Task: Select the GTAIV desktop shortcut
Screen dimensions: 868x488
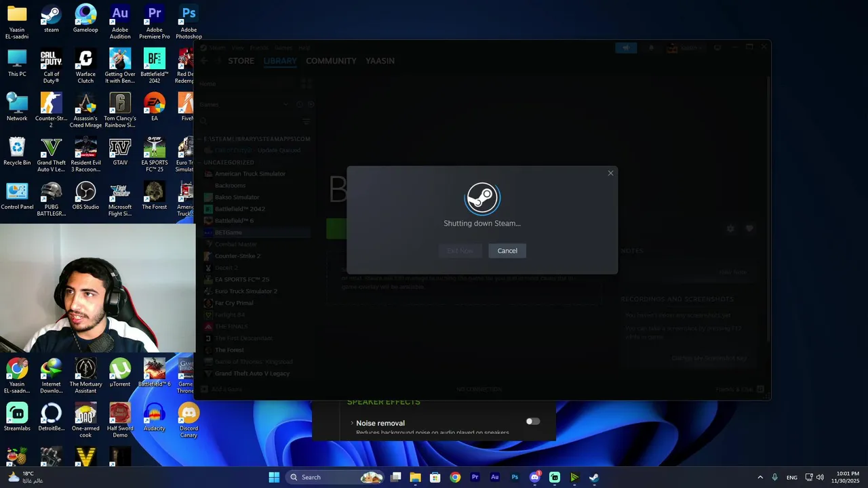Action: pyautogui.click(x=120, y=151)
